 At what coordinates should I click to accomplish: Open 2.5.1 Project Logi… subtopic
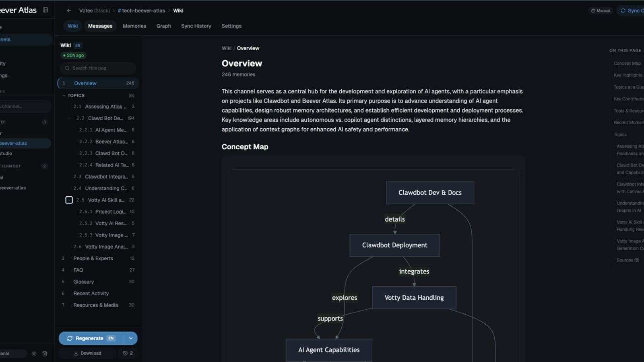(107, 212)
